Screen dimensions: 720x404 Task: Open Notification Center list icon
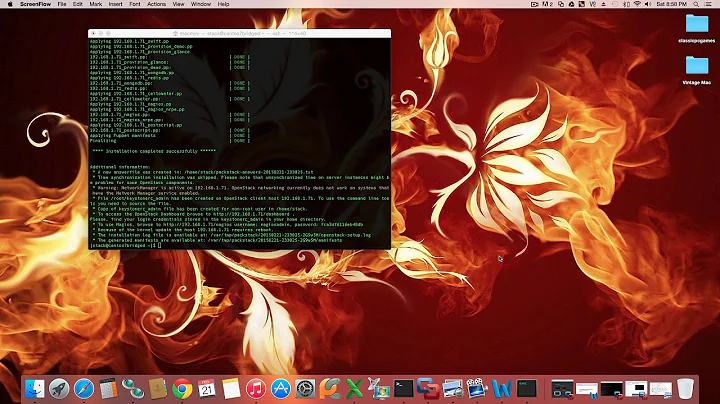[x=708, y=4]
